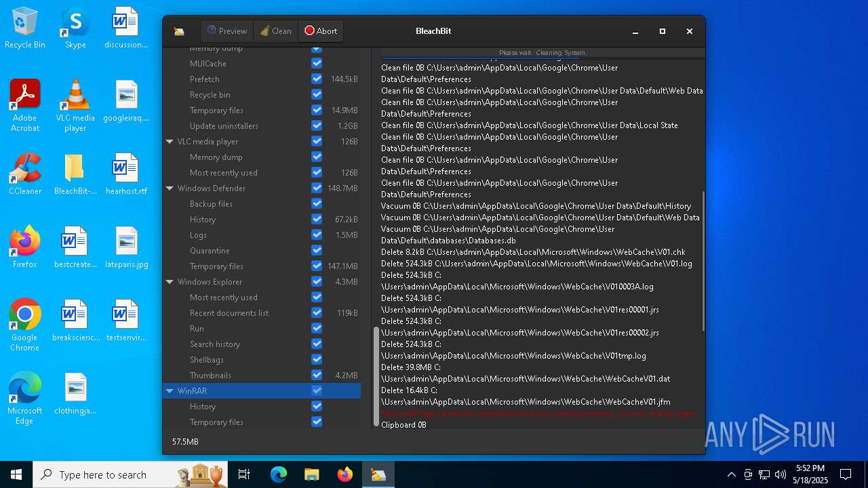Select the Search history item

pyautogui.click(x=215, y=344)
